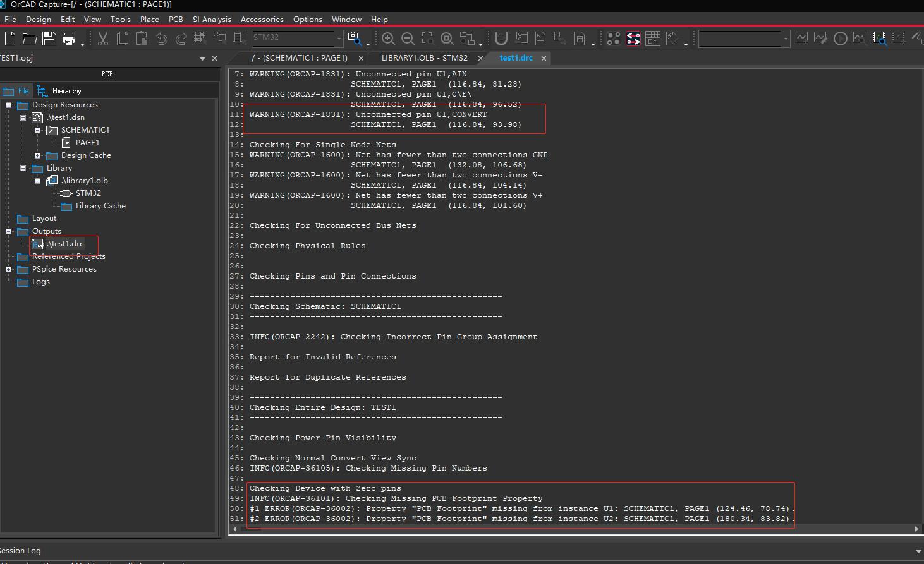Image resolution: width=924 pixels, height=564 pixels.
Task: Expand the Design Cache tree node
Action: pos(37,155)
